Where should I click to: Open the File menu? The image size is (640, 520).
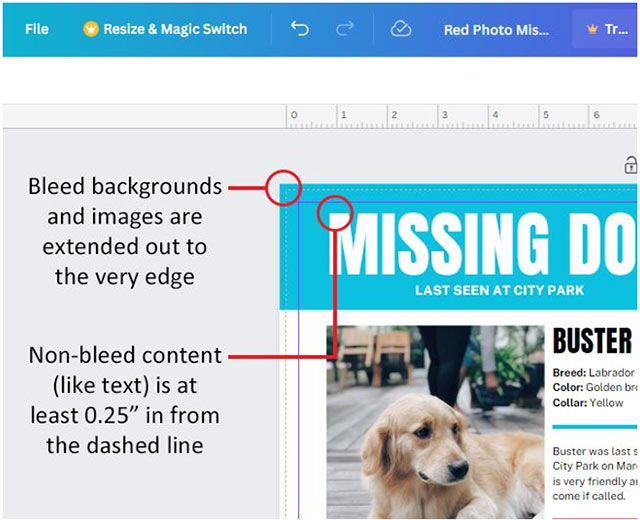point(37,29)
